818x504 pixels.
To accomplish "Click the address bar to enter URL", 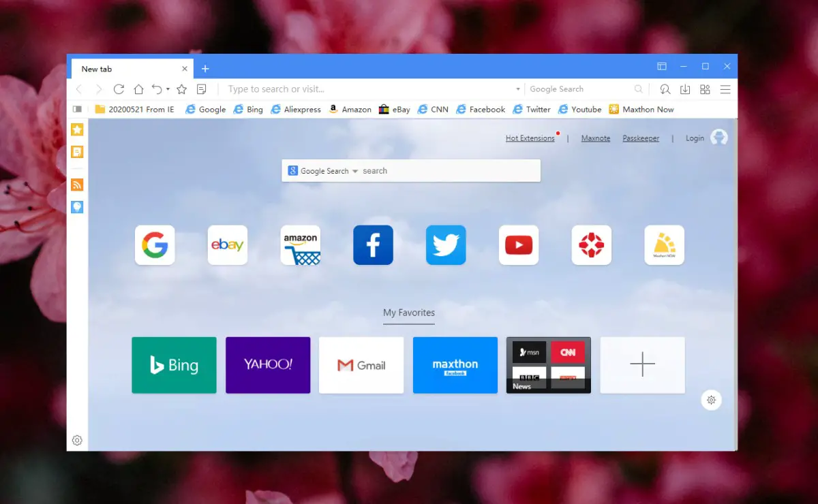I will (368, 89).
